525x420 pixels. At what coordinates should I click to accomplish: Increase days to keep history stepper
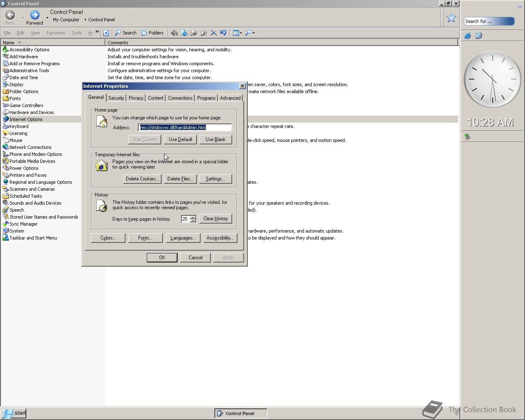point(193,217)
